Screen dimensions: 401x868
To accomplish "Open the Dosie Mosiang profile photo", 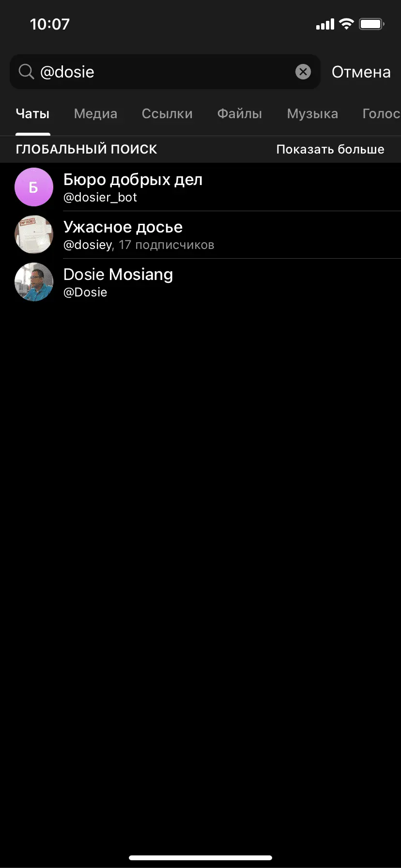I will tap(34, 282).
